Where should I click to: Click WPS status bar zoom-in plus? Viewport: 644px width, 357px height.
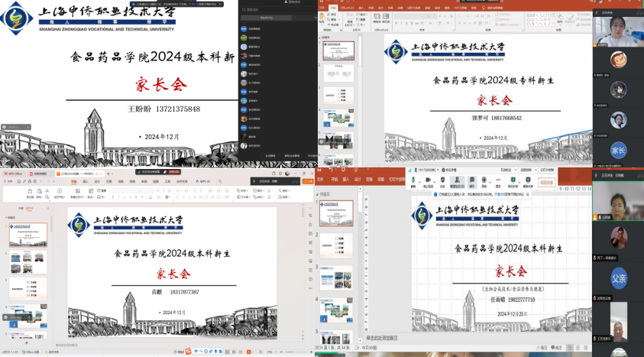pos(310,352)
